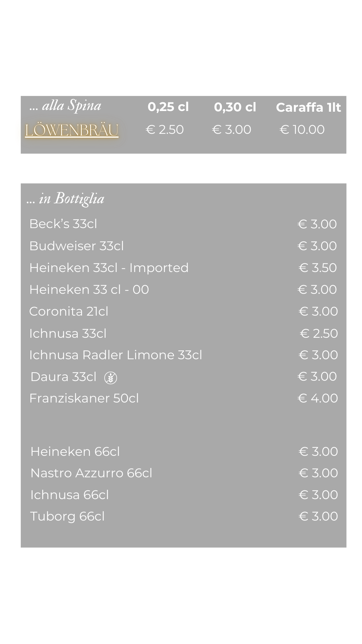362x644 pixels.
Task: Click the Ichnusa Radler Limone 33cl entry
Action: [x=116, y=355]
